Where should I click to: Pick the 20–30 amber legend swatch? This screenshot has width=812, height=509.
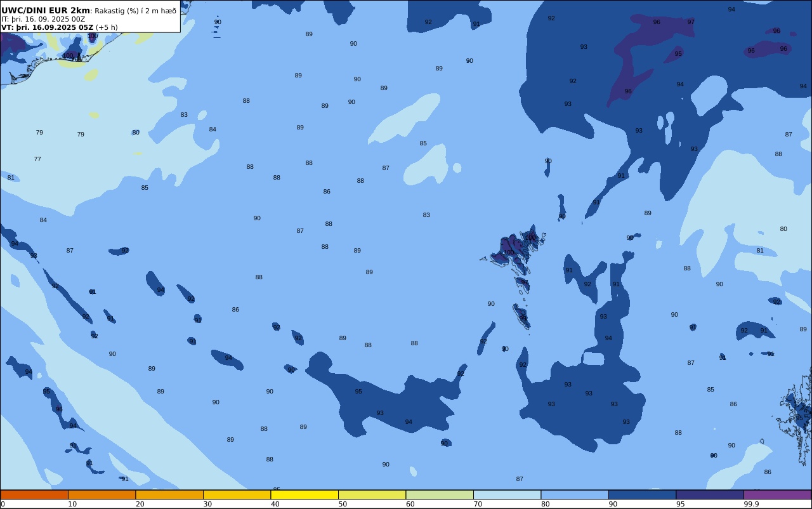[x=169, y=494]
